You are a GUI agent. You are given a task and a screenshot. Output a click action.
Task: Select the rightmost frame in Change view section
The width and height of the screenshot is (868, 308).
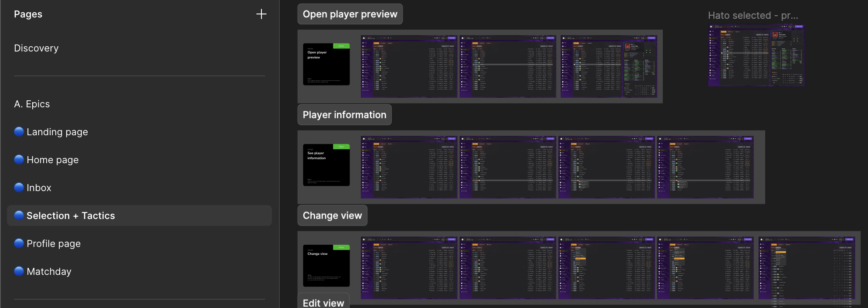click(x=807, y=268)
